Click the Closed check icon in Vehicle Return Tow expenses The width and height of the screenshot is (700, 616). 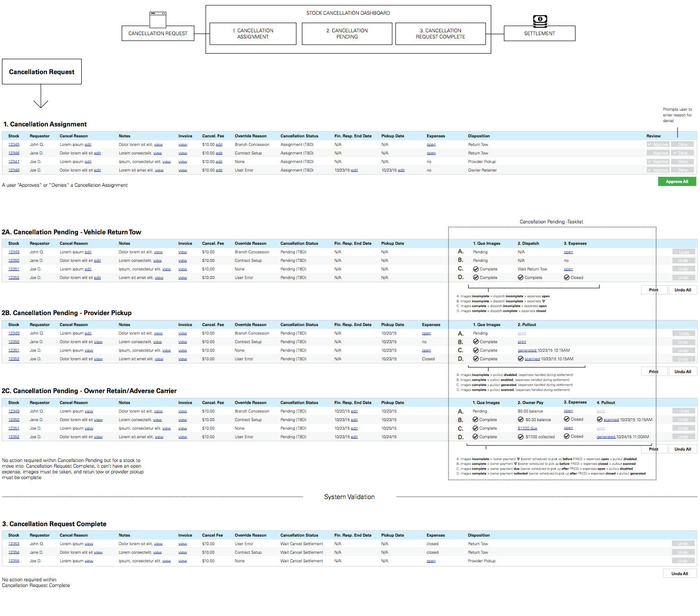tap(567, 278)
